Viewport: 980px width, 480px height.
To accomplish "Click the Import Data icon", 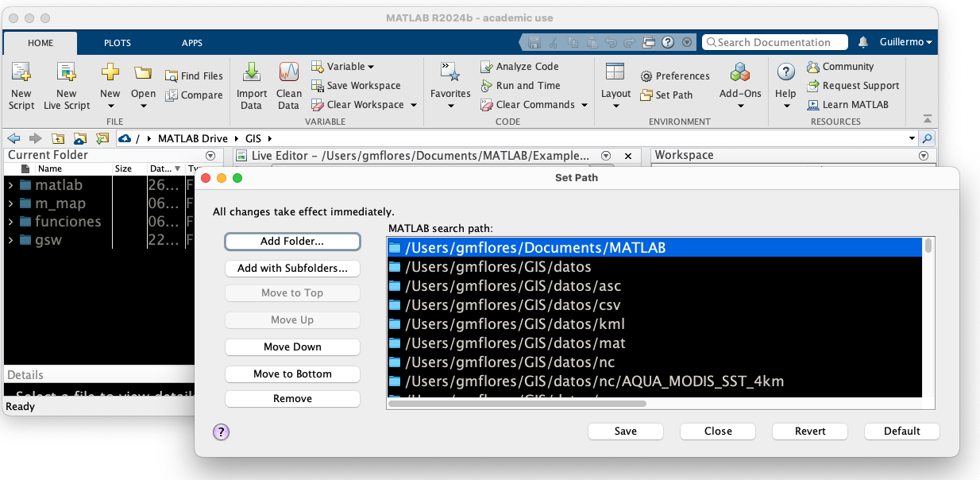I will [x=252, y=72].
